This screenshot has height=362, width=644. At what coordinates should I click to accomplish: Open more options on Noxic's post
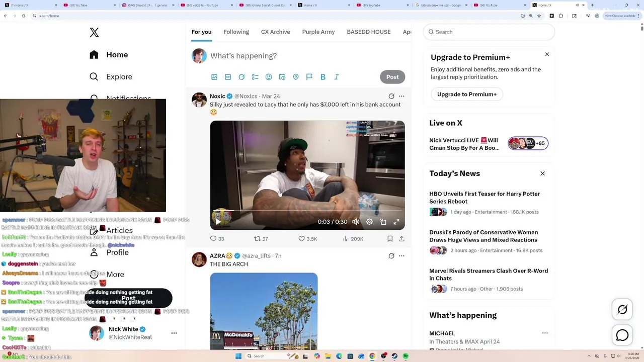(x=401, y=96)
